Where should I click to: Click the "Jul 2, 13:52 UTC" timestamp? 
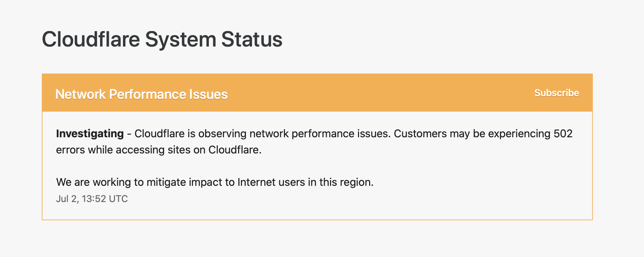[92, 199]
